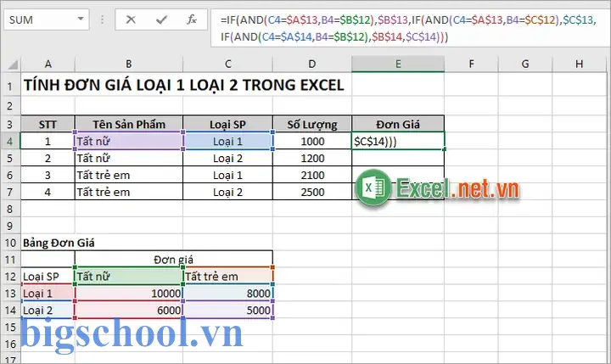Select row 10 header
Image resolution: width=611 pixels, height=364 pixels.
click(10, 243)
